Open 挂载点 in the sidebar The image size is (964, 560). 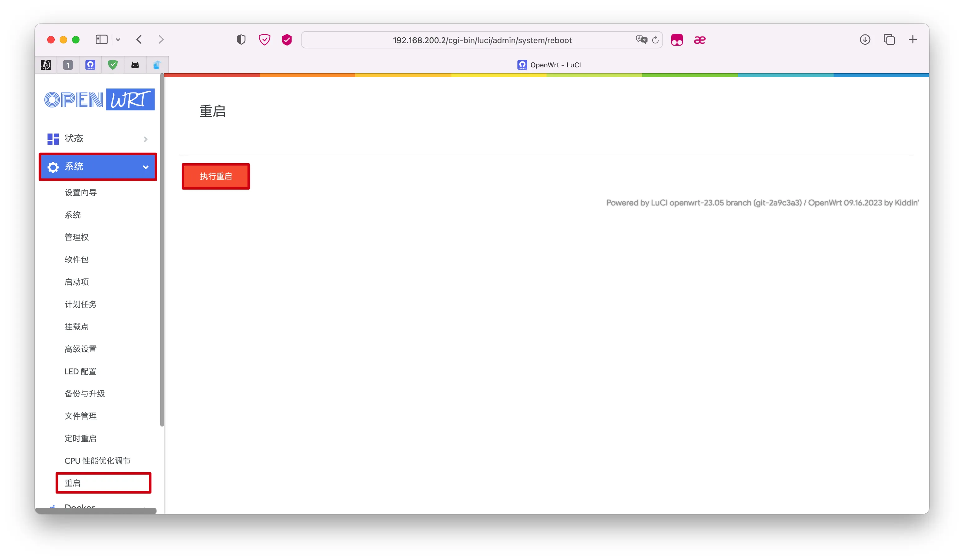76,327
